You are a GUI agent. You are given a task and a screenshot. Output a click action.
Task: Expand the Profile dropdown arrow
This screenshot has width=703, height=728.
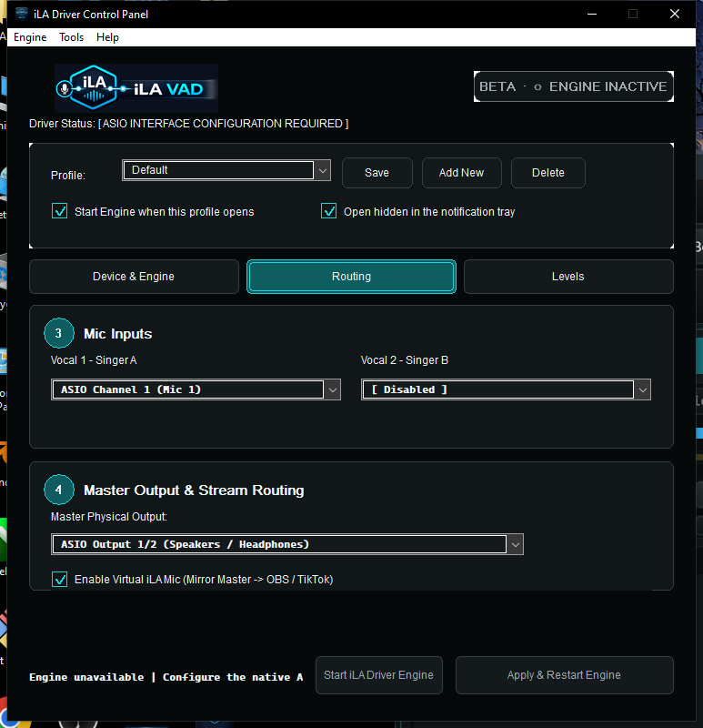click(x=323, y=170)
